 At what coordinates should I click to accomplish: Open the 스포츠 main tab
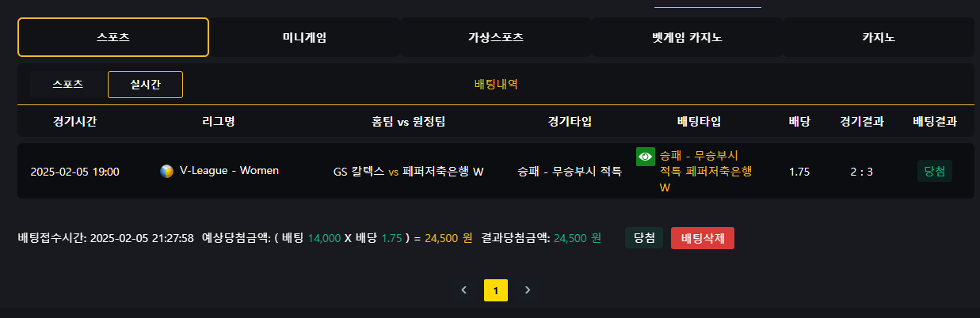click(x=113, y=37)
